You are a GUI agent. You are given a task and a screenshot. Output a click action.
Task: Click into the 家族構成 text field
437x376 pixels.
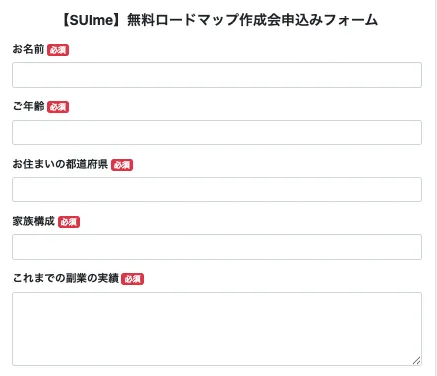coord(217,247)
